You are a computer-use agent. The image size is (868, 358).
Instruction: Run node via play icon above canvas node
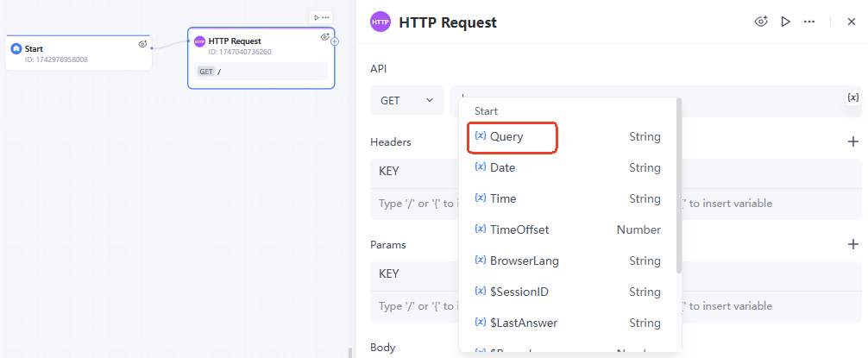tap(317, 18)
